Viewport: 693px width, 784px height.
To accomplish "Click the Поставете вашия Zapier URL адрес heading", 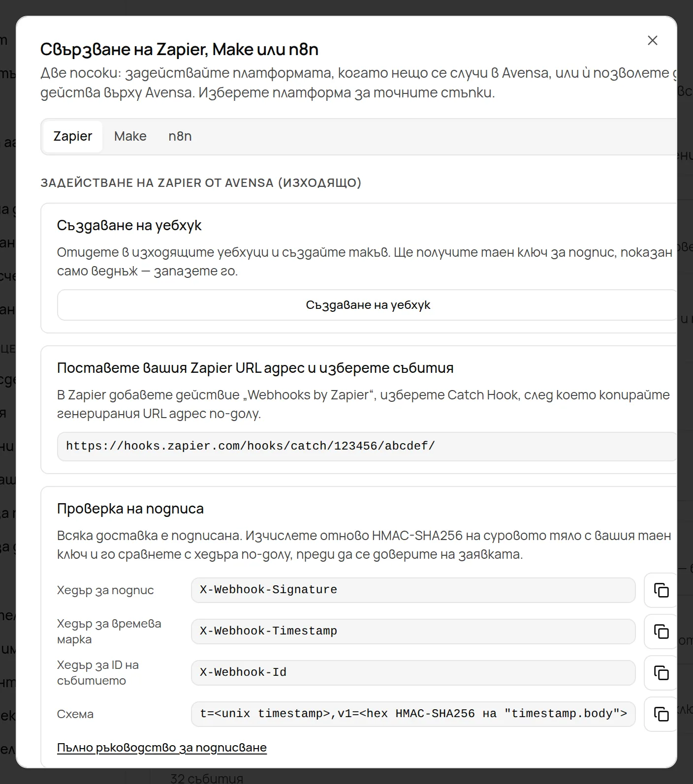I will click(x=255, y=368).
